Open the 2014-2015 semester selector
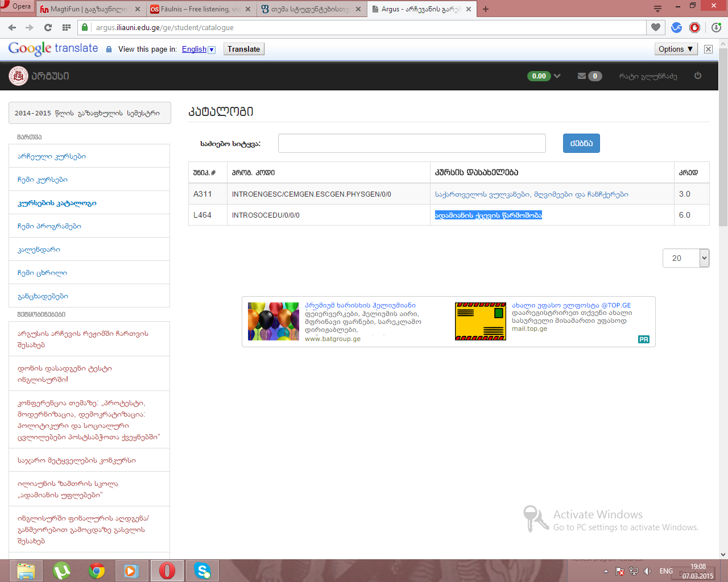Screen dimensions: 728x582 pos(90,113)
